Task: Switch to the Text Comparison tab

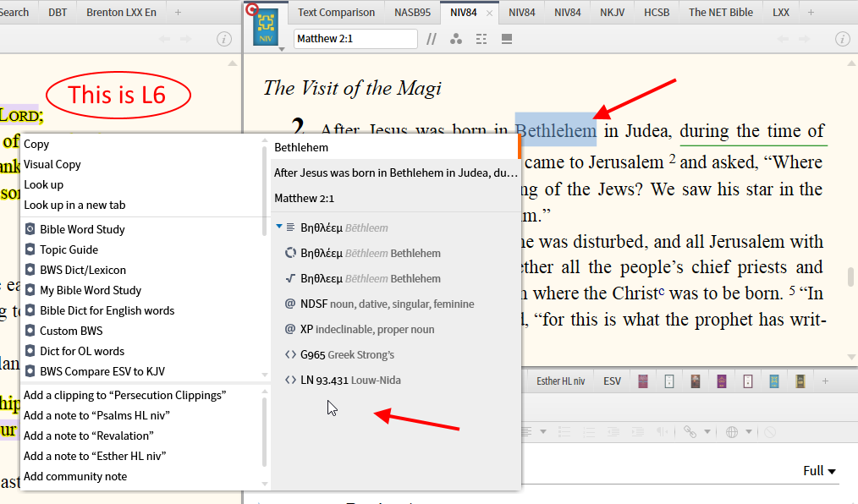Action: [x=336, y=12]
